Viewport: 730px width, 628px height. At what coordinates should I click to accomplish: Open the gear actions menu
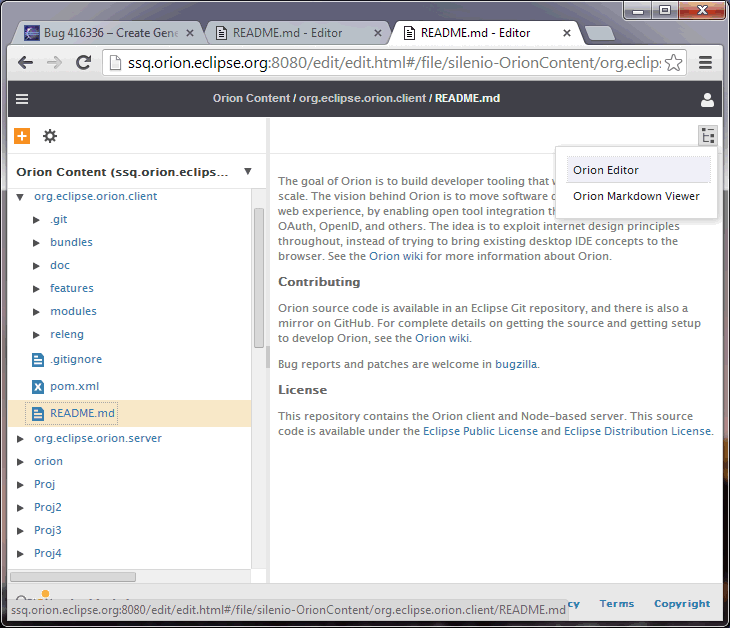[50, 136]
